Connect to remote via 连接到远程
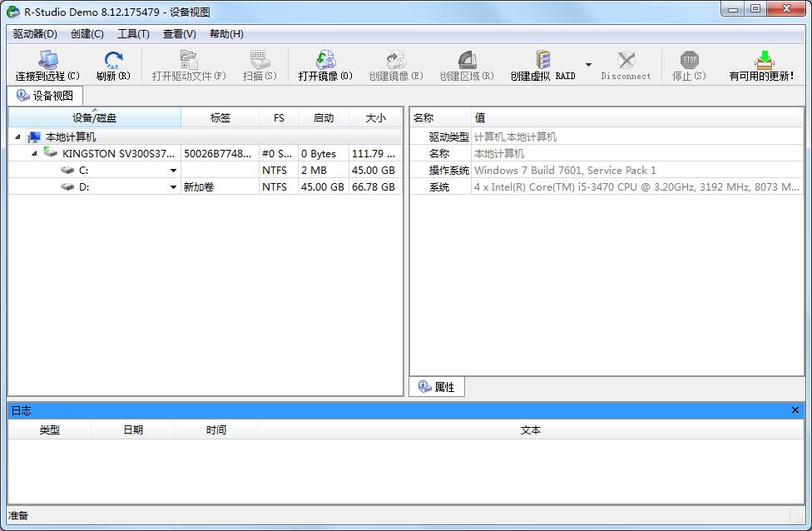This screenshot has height=531, width=812. point(47,65)
